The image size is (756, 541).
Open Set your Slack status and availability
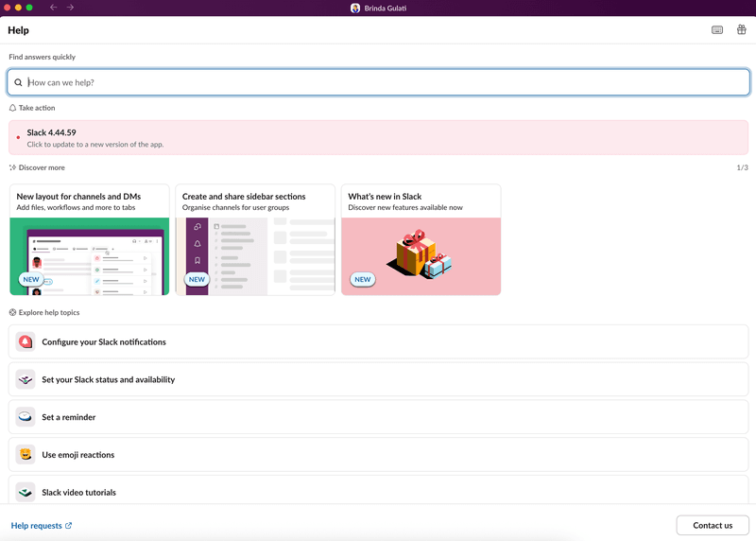coord(379,379)
